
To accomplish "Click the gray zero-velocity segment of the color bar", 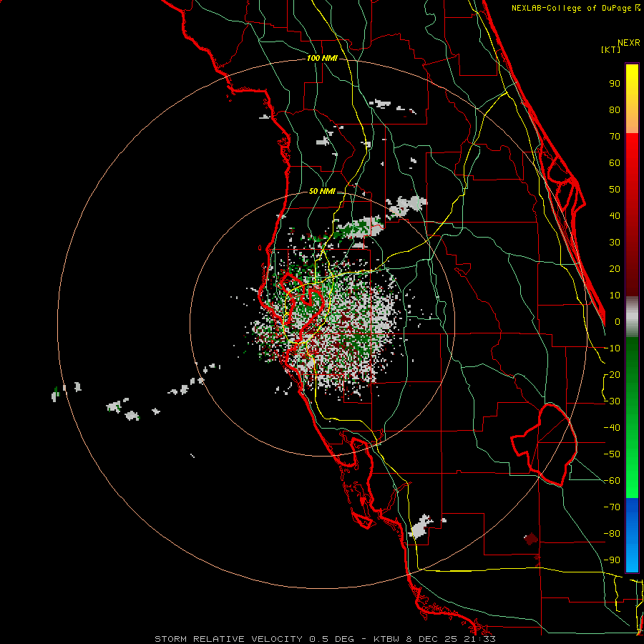I will click(x=632, y=316).
